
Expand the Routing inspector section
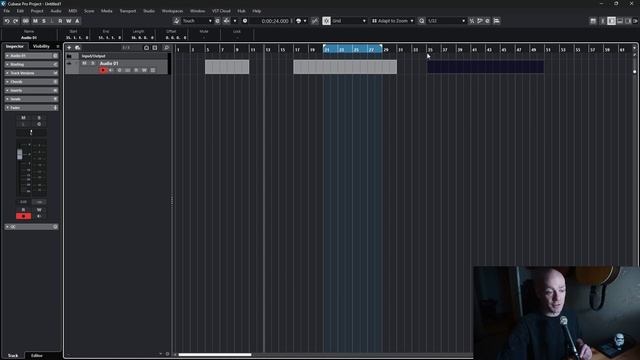pyautogui.click(x=31, y=64)
